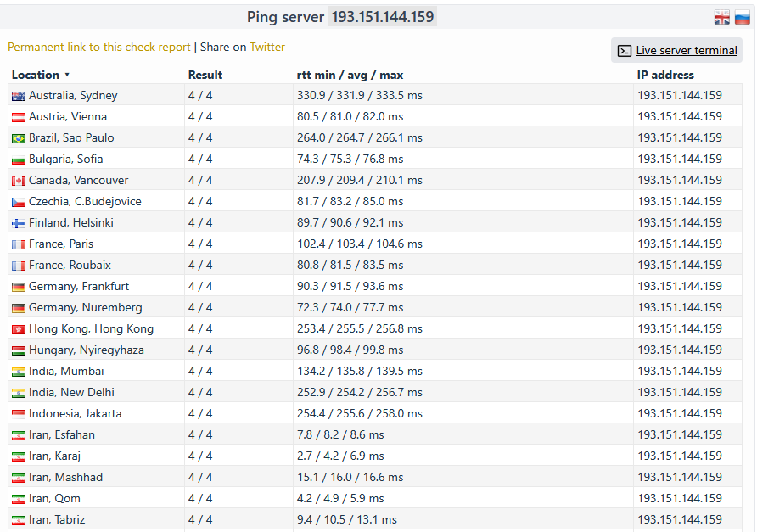
Task: Sort the table by the Location column arrow
Action: pyautogui.click(x=67, y=76)
